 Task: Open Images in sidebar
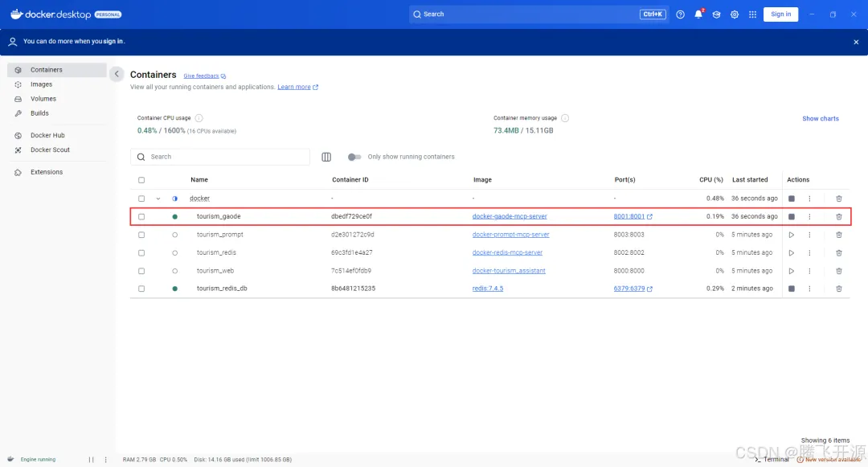57,84
